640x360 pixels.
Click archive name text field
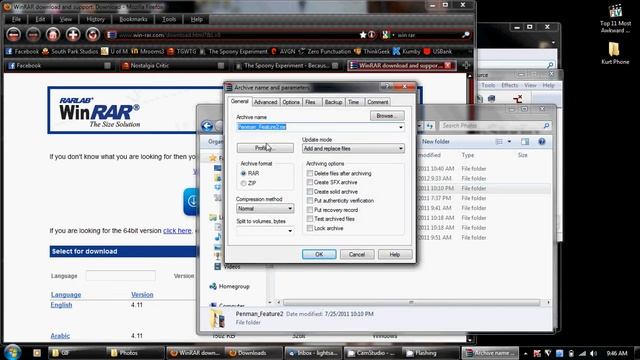click(x=317, y=127)
